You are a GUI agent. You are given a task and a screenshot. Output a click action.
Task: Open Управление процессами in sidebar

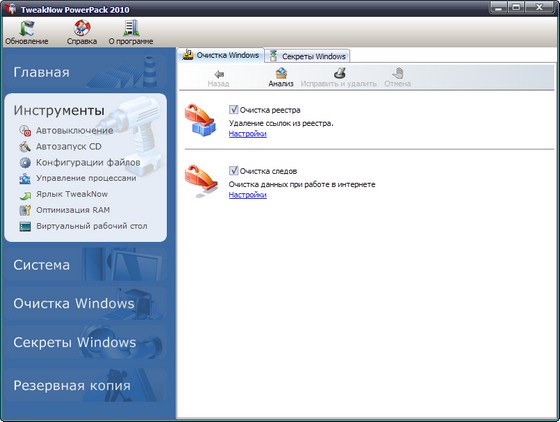click(x=78, y=178)
